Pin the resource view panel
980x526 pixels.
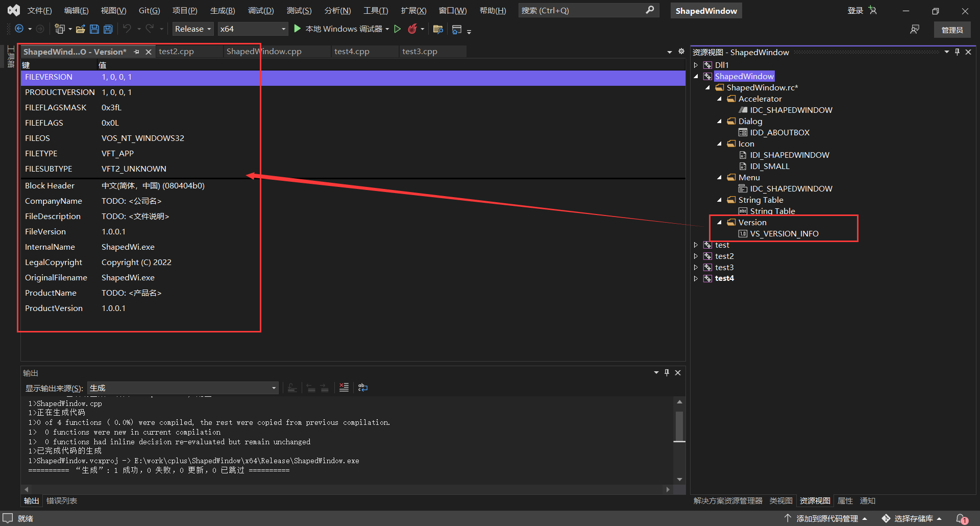click(x=957, y=52)
